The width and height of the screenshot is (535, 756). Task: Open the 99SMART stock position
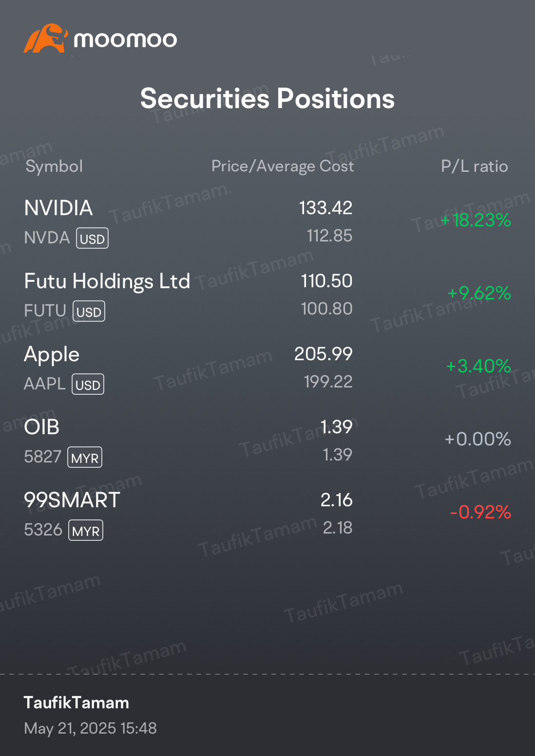[267, 514]
